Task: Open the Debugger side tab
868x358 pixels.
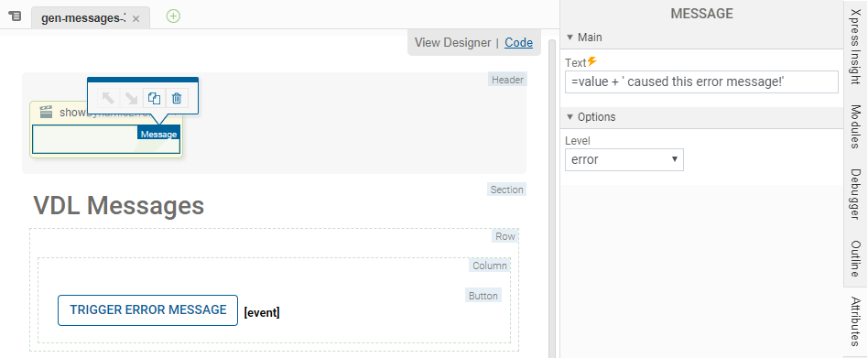Action: 856,194
